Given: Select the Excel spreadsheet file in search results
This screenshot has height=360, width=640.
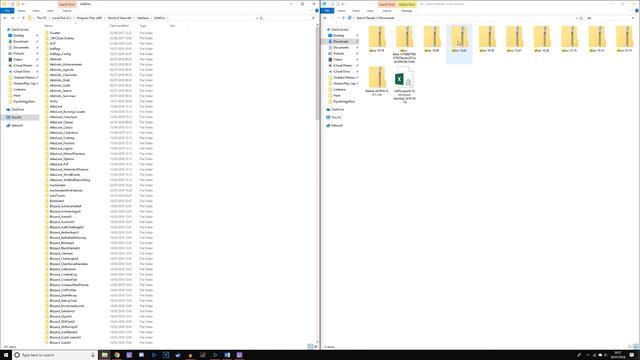Looking at the screenshot, I should tap(404, 84).
